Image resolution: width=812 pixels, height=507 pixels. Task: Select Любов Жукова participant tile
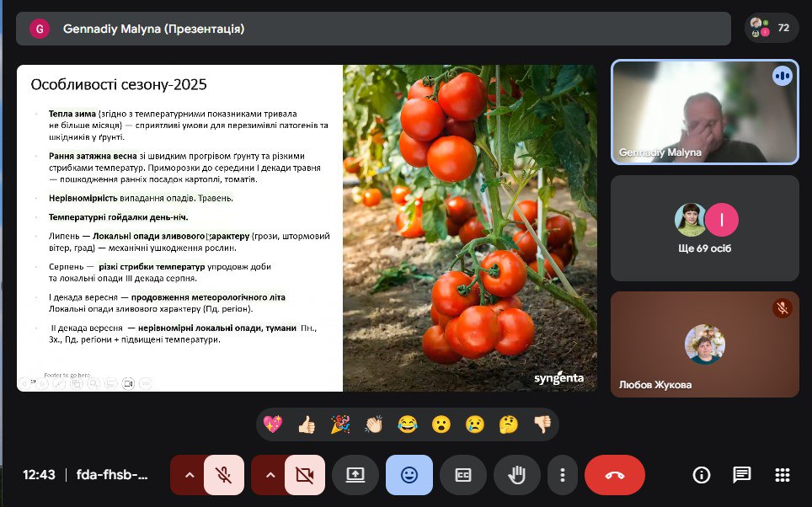tap(704, 344)
